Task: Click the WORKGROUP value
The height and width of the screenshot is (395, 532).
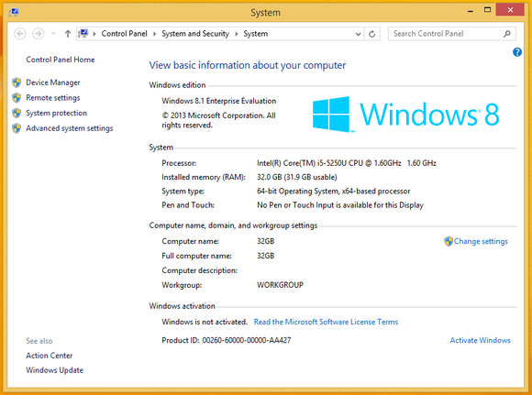Action: (280, 285)
